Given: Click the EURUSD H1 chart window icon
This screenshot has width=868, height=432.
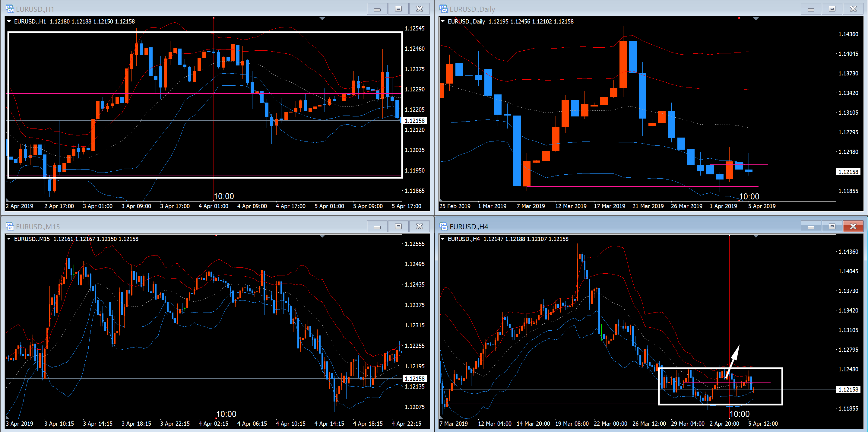Looking at the screenshot, I should tap(10, 9).
